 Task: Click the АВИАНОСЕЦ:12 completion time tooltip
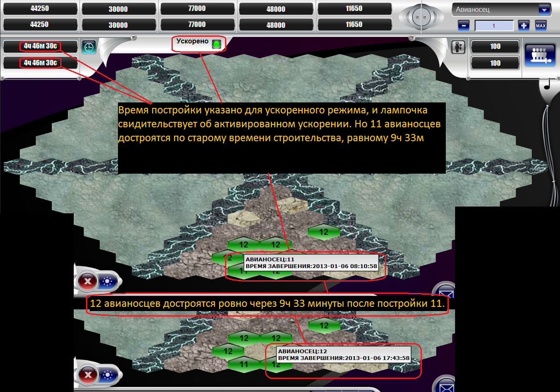click(x=343, y=354)
